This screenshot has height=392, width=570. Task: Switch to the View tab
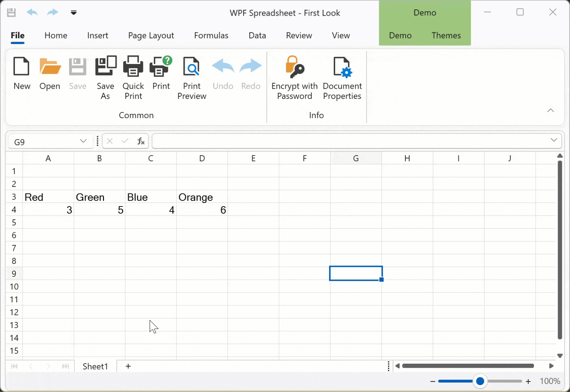click(341, 35)
